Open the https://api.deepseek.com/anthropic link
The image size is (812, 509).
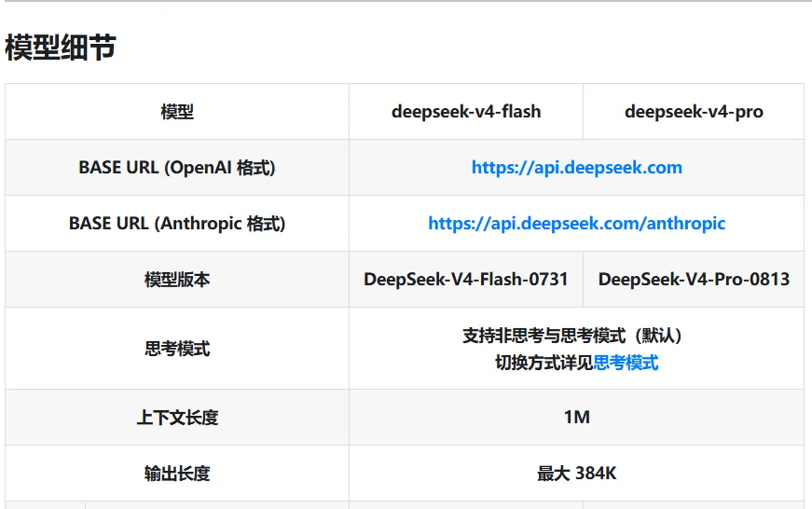pyautogui.click(x=576, y=224)
